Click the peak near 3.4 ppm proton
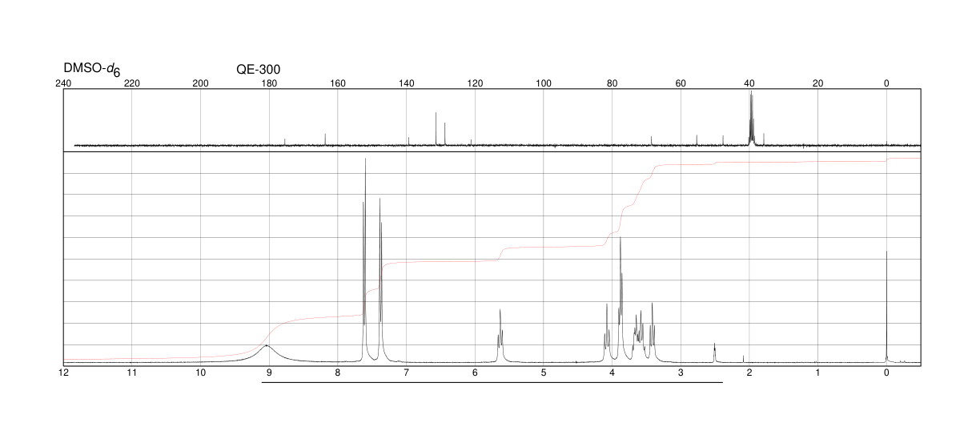This screenshot has height=423, width=980. pos(653,332)
